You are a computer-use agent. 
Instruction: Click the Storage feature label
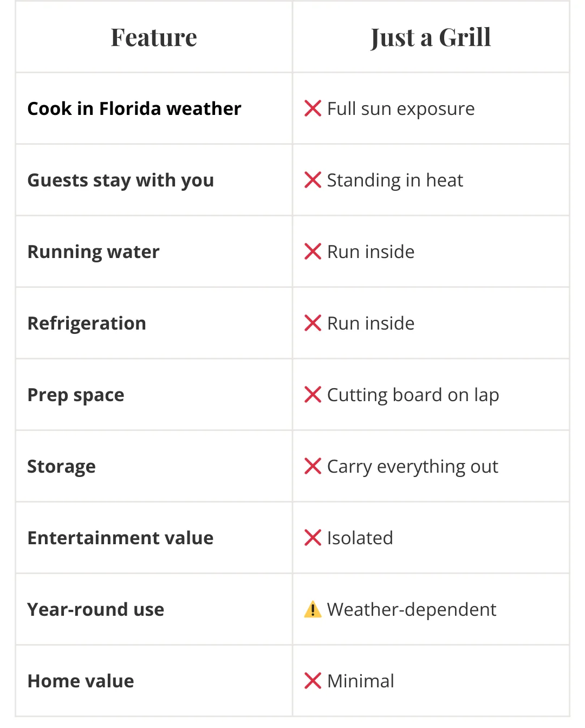(x=62, y=467)
